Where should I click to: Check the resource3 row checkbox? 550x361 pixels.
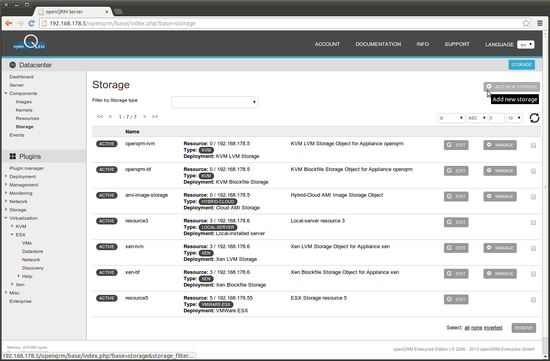[533, 222]
